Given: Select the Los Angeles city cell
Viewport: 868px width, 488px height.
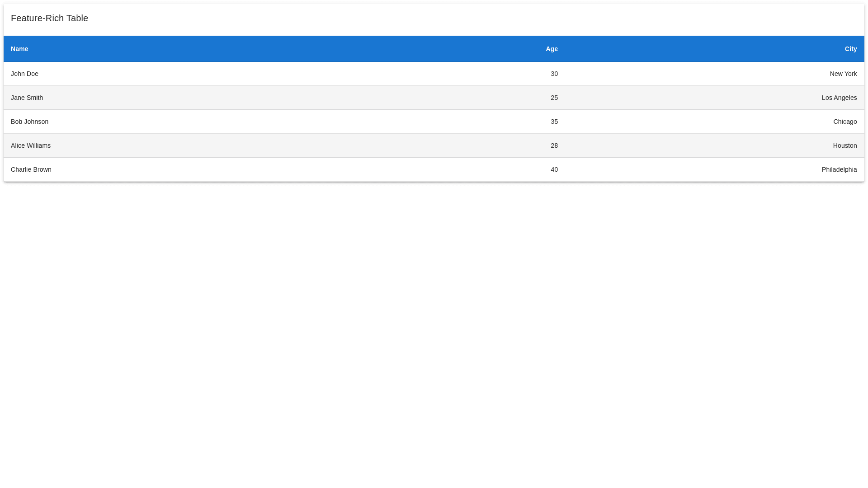Looking at the screenshot, I should (x=839, y=98).
